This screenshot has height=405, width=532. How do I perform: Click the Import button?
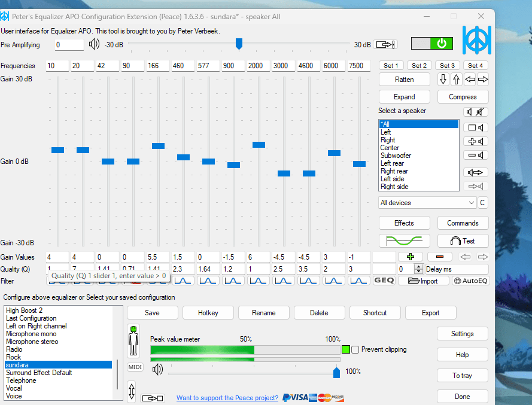pos(423,281)
